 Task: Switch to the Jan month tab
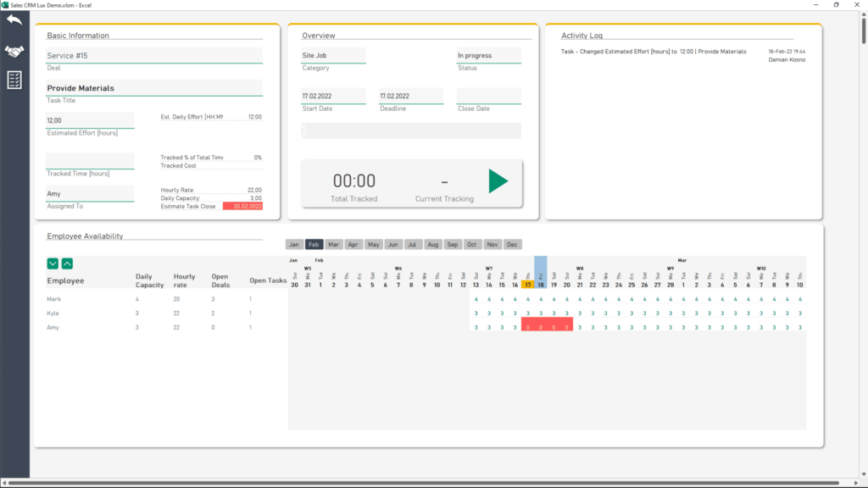(294, 244)
